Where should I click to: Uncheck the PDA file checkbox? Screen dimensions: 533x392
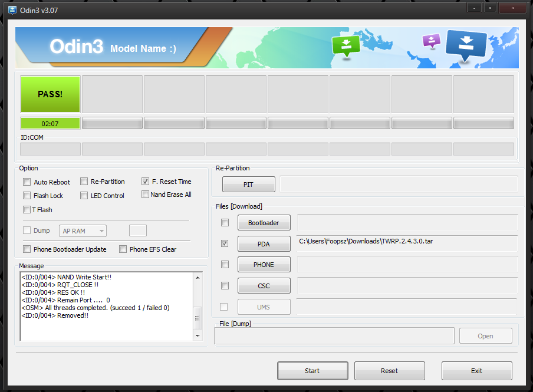(x=225, y=243)
